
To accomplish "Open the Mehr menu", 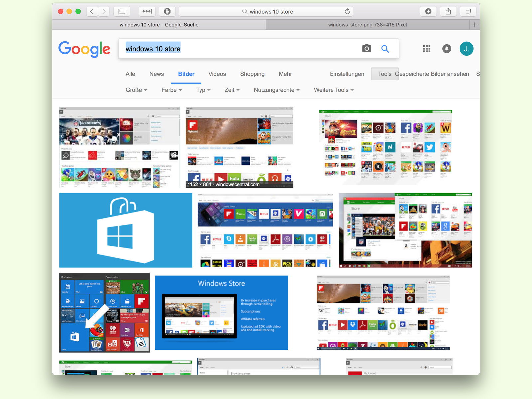I will [285, 74].
